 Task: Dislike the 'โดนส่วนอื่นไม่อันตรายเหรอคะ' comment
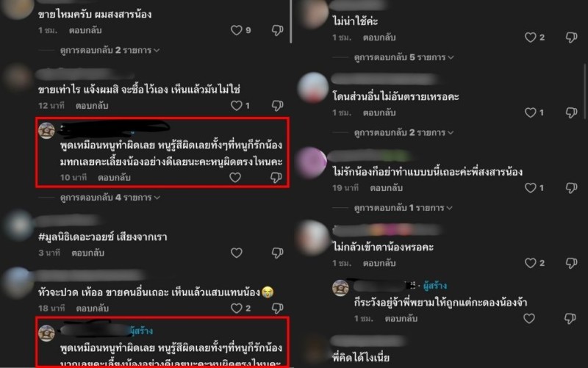point(571,113)
